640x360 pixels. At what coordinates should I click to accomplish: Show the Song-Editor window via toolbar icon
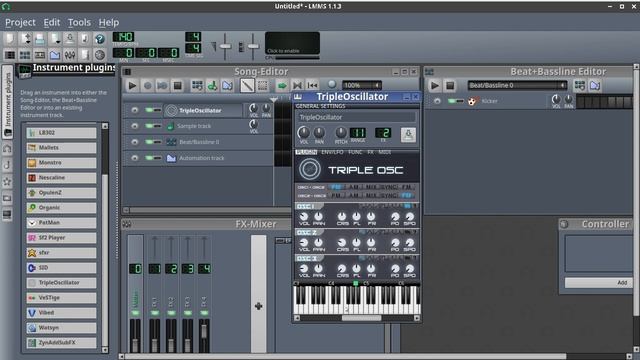pyautogui.click(x=10, y=54)
